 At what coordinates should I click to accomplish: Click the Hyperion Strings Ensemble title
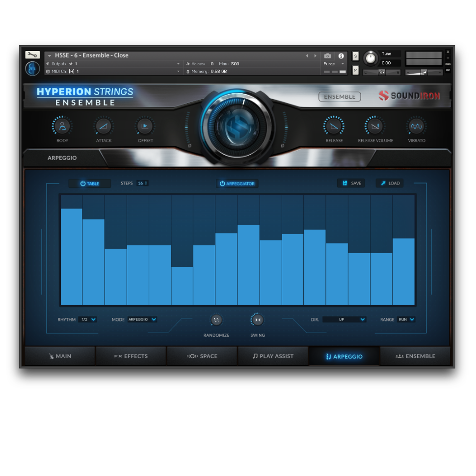(x=85, y=96)
